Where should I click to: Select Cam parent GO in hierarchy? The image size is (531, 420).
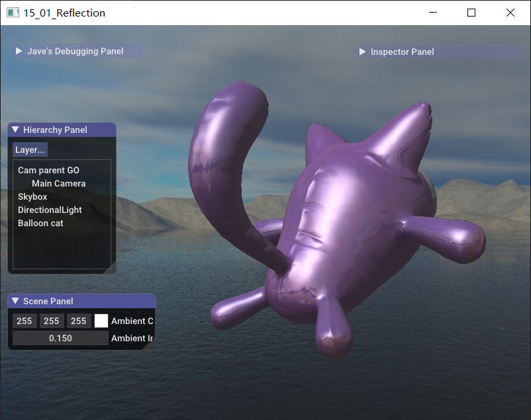tap(48, 170)
